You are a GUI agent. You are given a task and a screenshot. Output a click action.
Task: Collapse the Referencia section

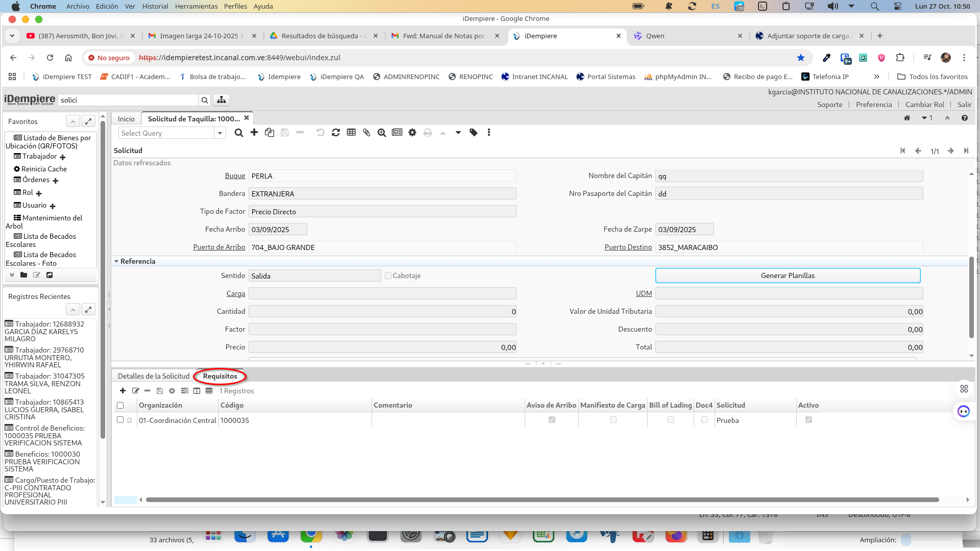click(116, 261)
